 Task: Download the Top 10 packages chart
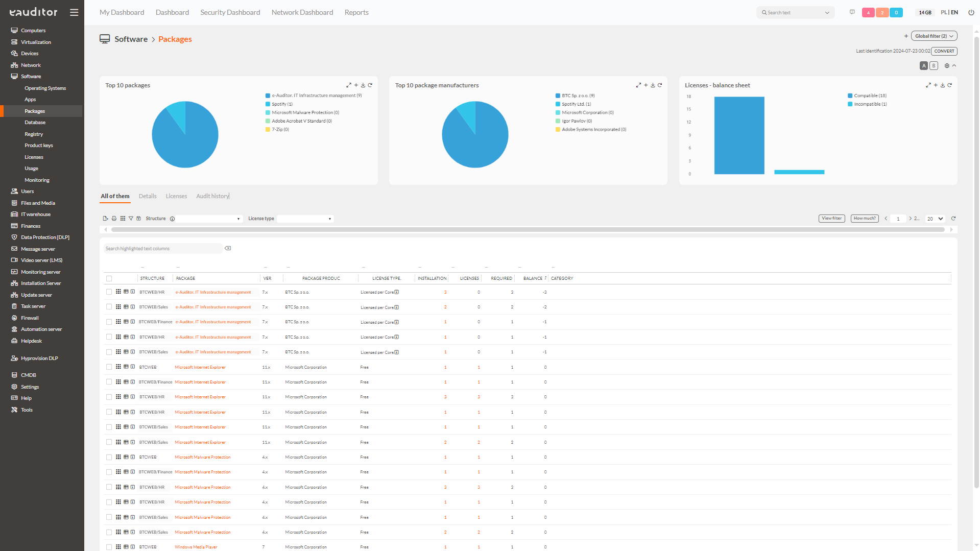(x=363, y=85)
